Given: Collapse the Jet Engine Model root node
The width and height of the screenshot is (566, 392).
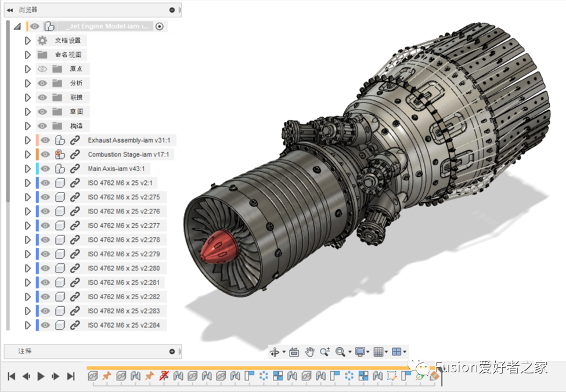Looking at the screenshot, I should pos(17,26).
